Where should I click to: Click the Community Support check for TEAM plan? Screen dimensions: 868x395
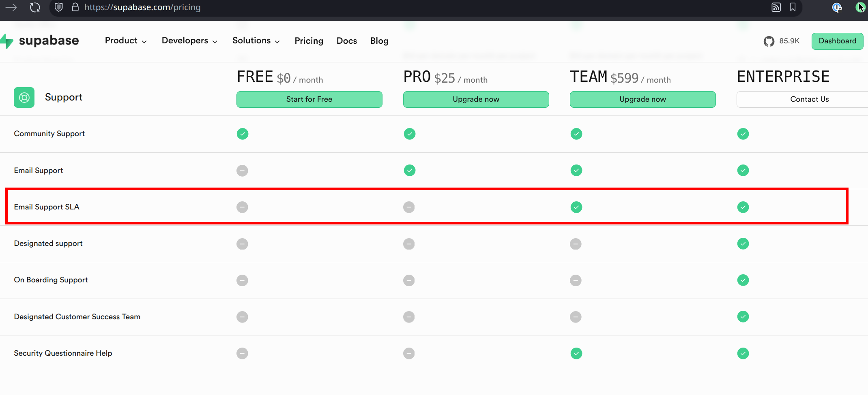576,134
